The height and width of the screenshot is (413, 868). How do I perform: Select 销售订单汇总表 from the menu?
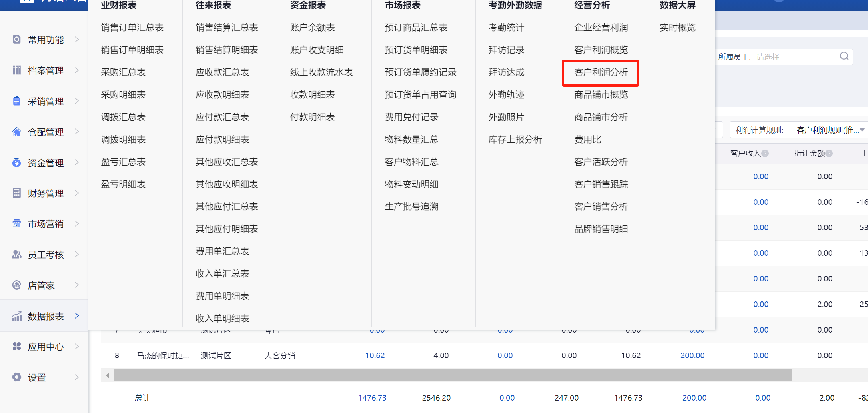(x=132, y=28)
